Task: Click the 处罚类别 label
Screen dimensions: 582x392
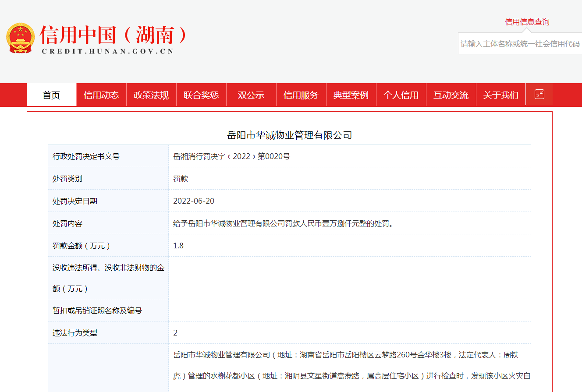Action: [67, 179]
